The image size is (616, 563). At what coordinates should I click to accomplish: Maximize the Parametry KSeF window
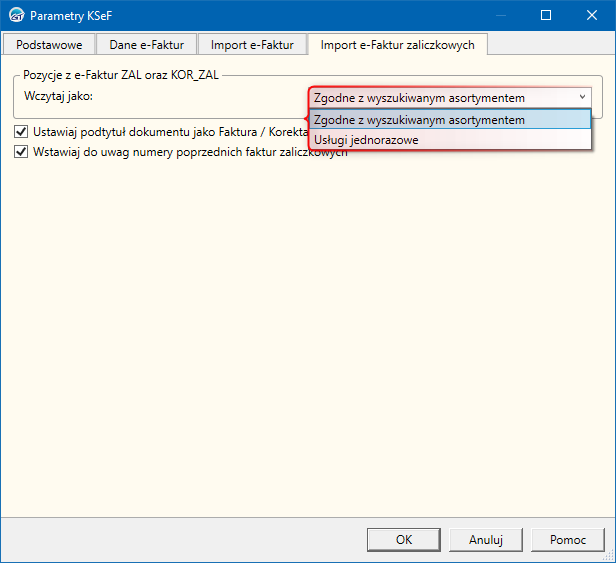[x=546, y=15]
